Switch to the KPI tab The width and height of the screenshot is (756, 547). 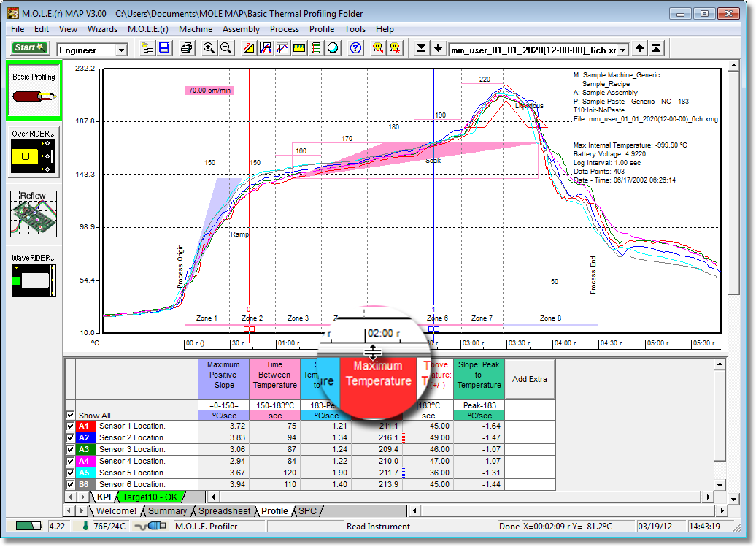pyautogui.click(x=104, y=497)
